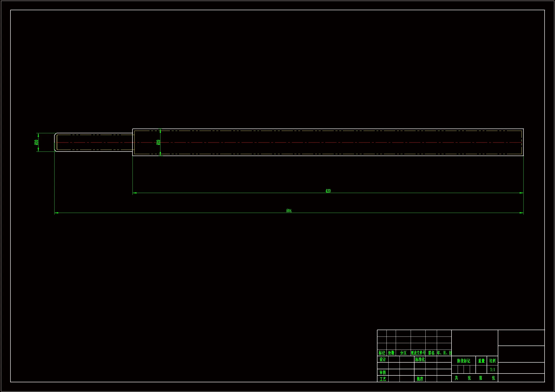Screen dimensions: 555x392
Task: Click the 更改文件号 change document number header
Action: click(418, 353)
